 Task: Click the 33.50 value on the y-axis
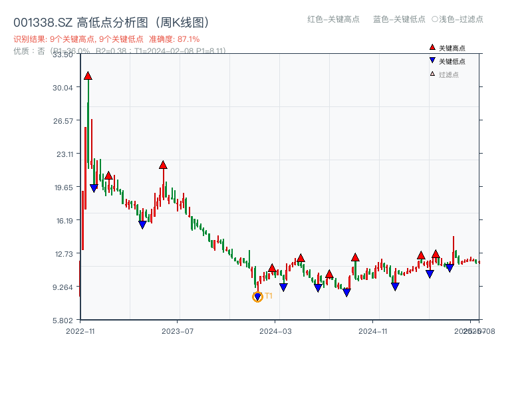point(64,56)
